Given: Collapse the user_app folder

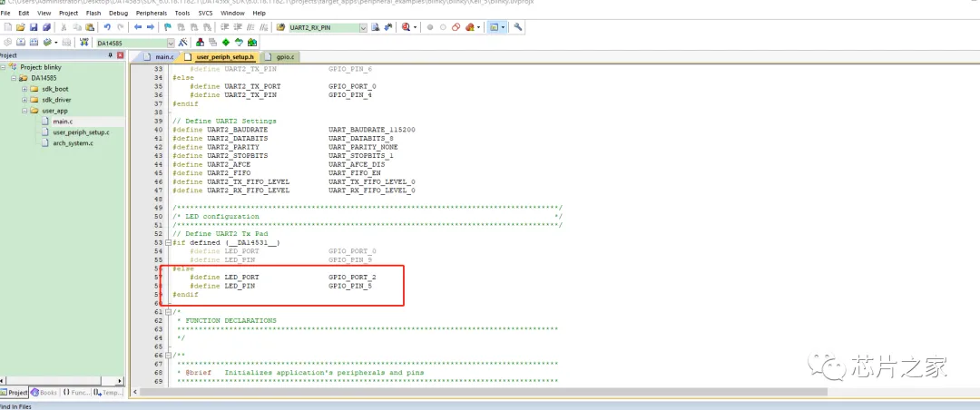Looking at the screenshot, I should coord(24,111).
